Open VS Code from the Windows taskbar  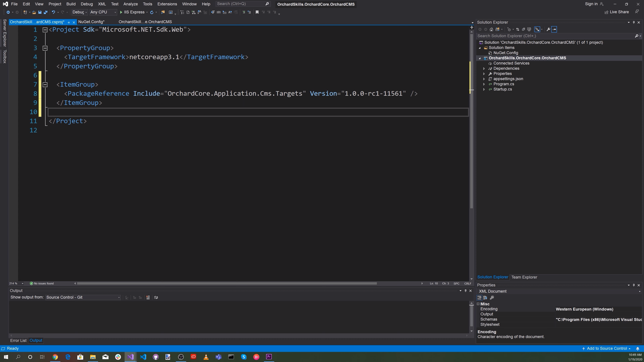coord(143,357)
